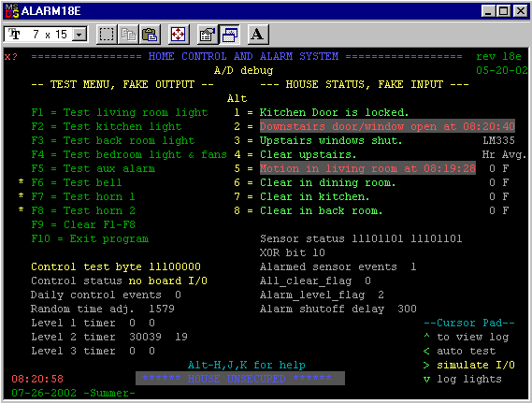The image size is (532, 403).
Task: Open the MS-DOS system menu icon
Action: pyautogui.click(x=12, y=11)
